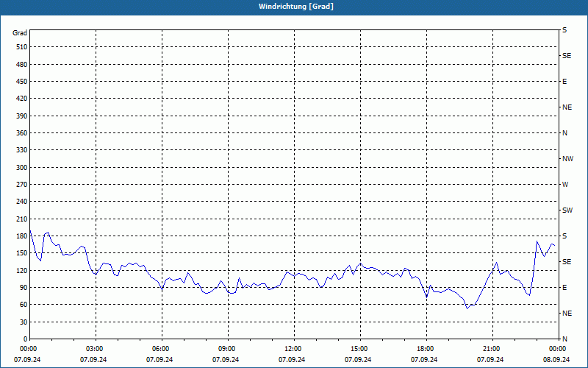Click the 'W' compass label on right axis
The height and width of the screenshot is (368, 588).
(x=565, y=185)
